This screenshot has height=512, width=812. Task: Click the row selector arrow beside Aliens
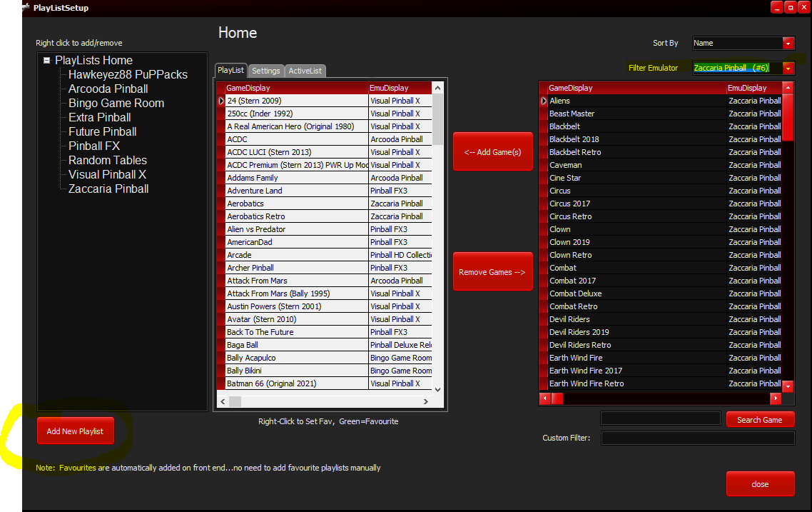tap(544, 101)
